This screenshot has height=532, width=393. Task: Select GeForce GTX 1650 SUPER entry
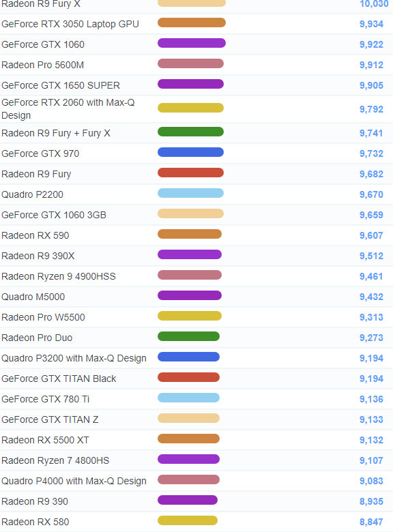[x=61, y=85]
